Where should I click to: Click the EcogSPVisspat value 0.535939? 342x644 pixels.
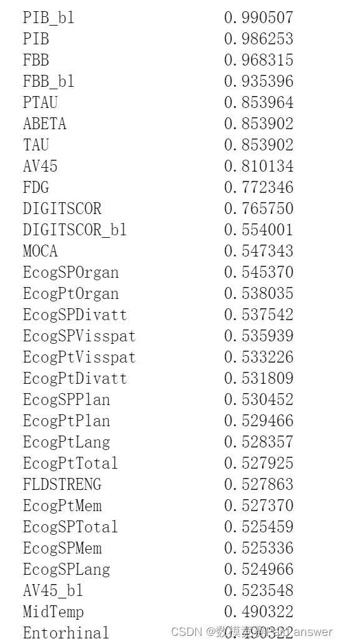pyautogui.click(x=258, y=336)
